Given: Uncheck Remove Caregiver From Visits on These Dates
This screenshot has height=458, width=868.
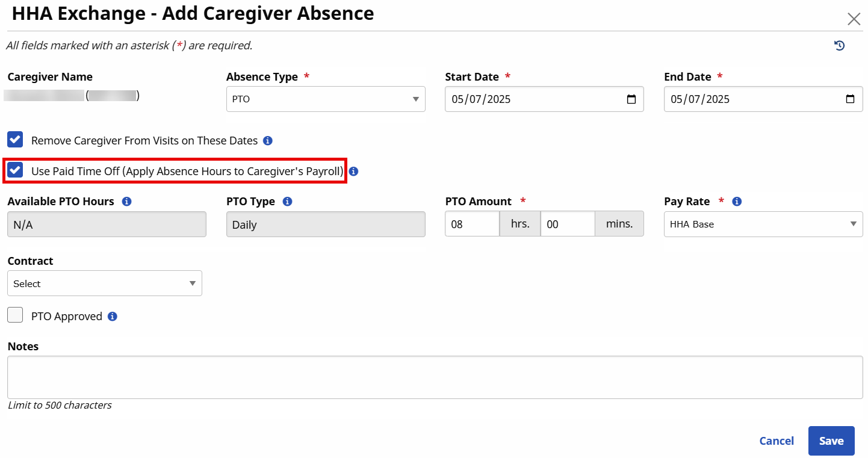Looking at the screenshot, I should [15, 140].
